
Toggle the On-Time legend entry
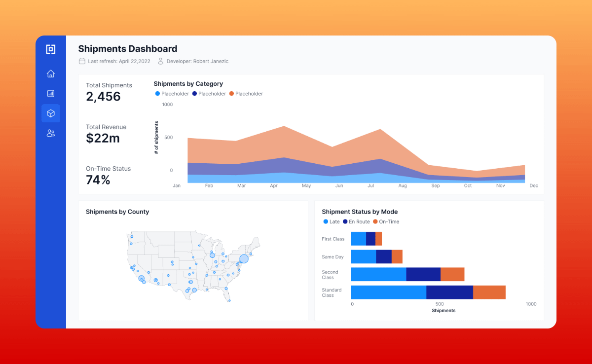point(386,222)
